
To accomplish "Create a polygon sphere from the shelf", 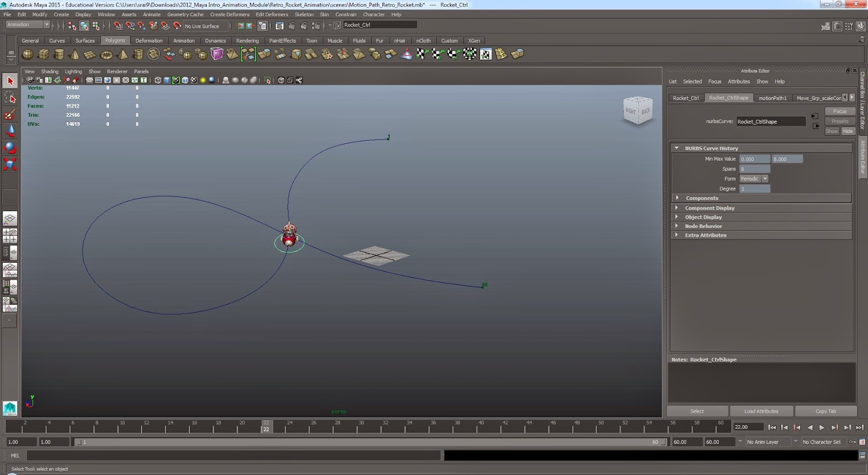I will pyautogui.click(x=28, y=54).
